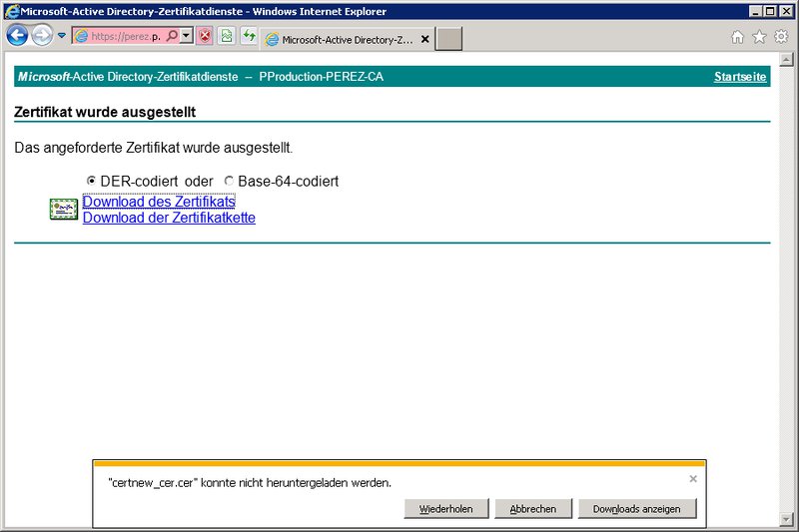799x532 pixels.
Task: Open a new blank tab
Action: click(x=448, y=39)
